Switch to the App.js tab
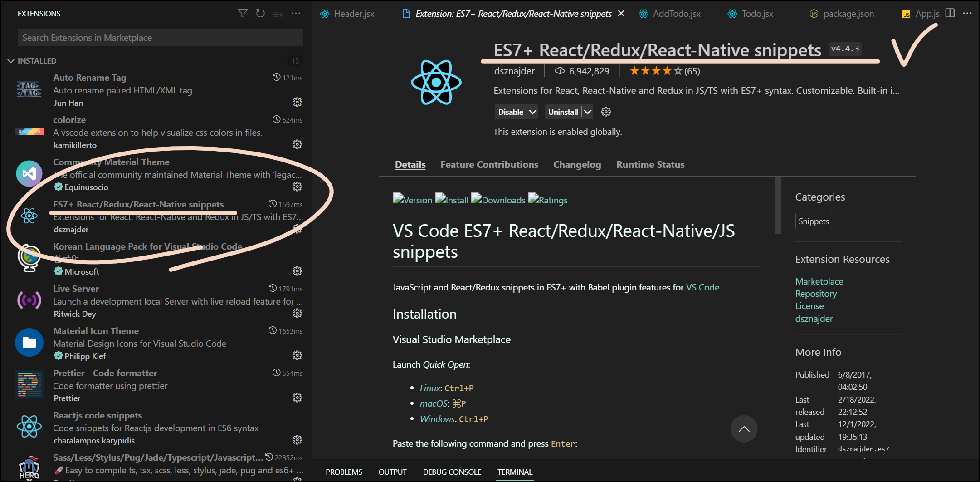Image resolution: width=980 pixels, height=482 pixels. [x=921, y=14]
